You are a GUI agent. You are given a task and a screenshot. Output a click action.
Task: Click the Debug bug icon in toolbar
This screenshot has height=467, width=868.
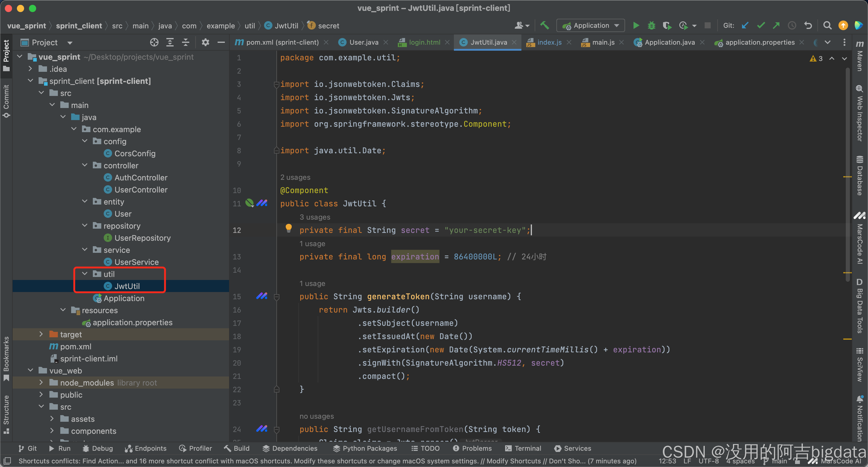click(651, 26)
